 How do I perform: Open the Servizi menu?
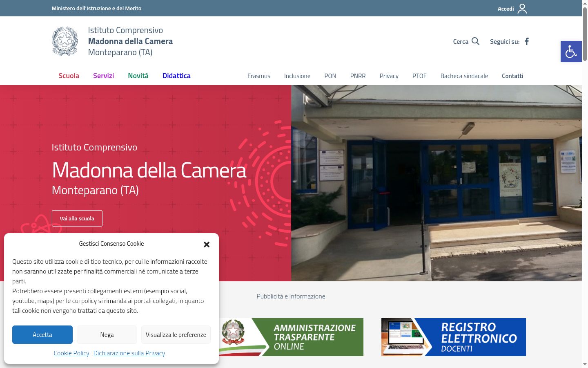[103, 76]
